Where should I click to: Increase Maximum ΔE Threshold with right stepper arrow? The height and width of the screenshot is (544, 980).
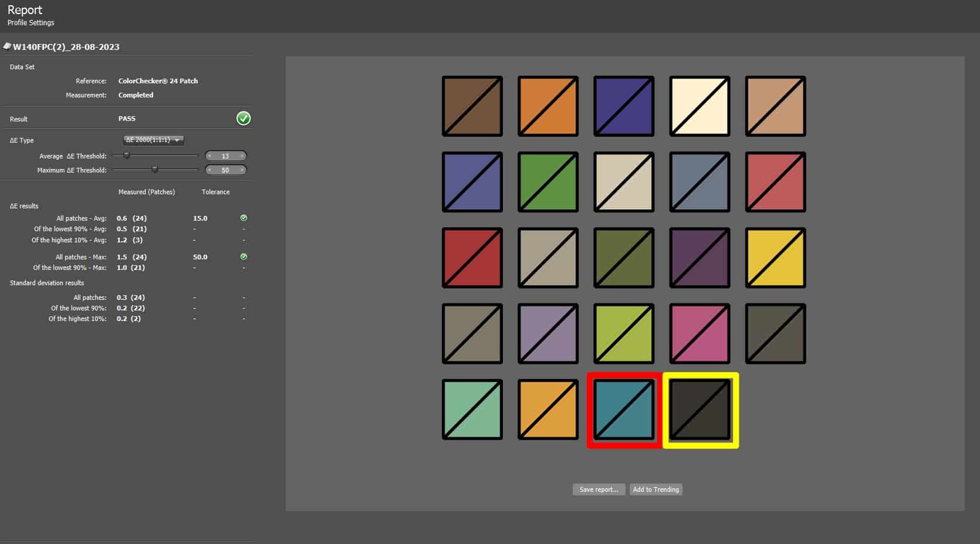(x=242, y=170)
